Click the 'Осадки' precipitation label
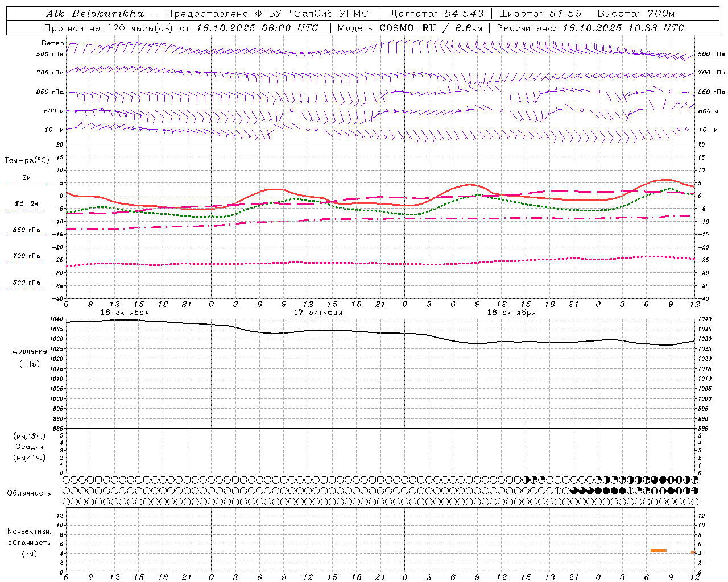Screen dimensions: 728x582 tap(30, 447)
